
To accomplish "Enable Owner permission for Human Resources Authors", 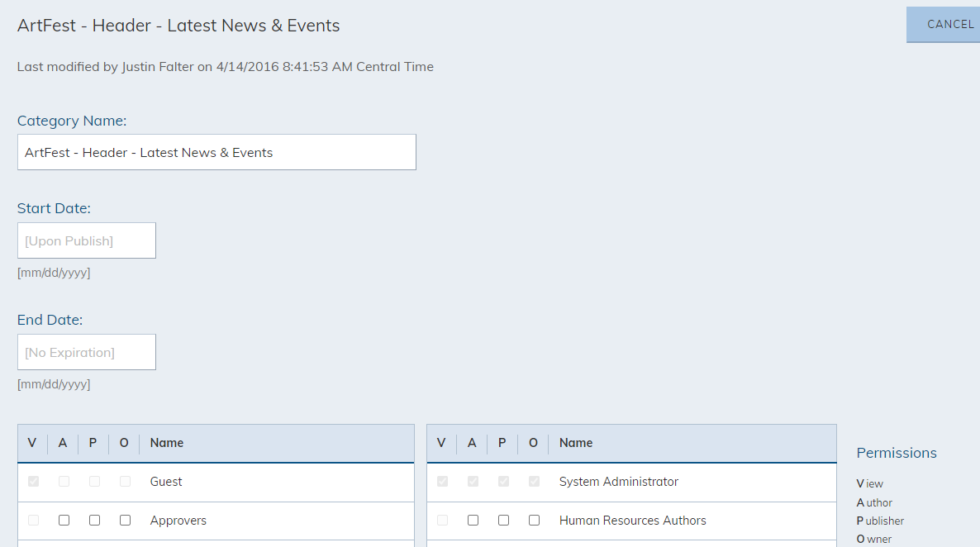I will pos(535,520).
